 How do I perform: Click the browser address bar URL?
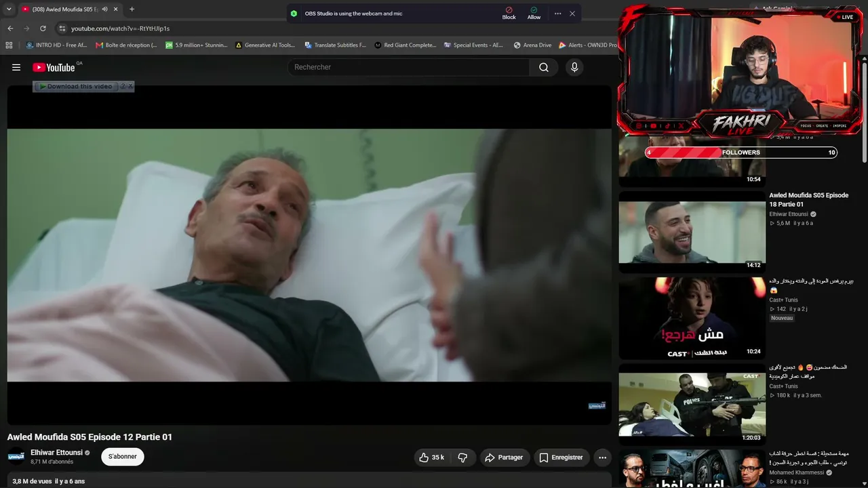(x=121, y=28)
